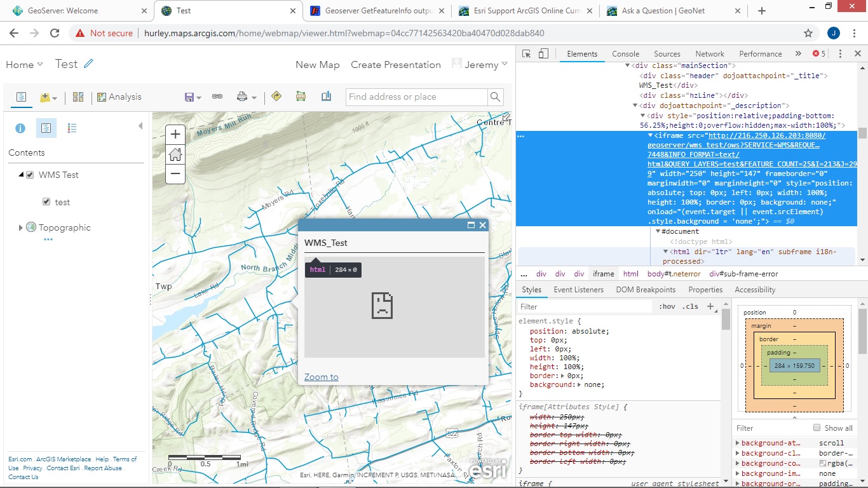The height and width of the screenshot is (488, 868).
Task: Enable the Show all checkbox
Action: (x=817, y=428)
